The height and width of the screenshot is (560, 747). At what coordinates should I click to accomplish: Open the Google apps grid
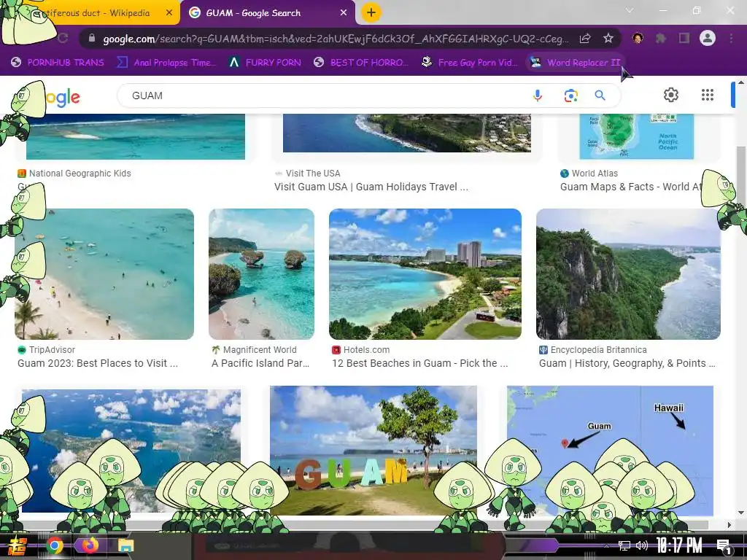(708, 95)
